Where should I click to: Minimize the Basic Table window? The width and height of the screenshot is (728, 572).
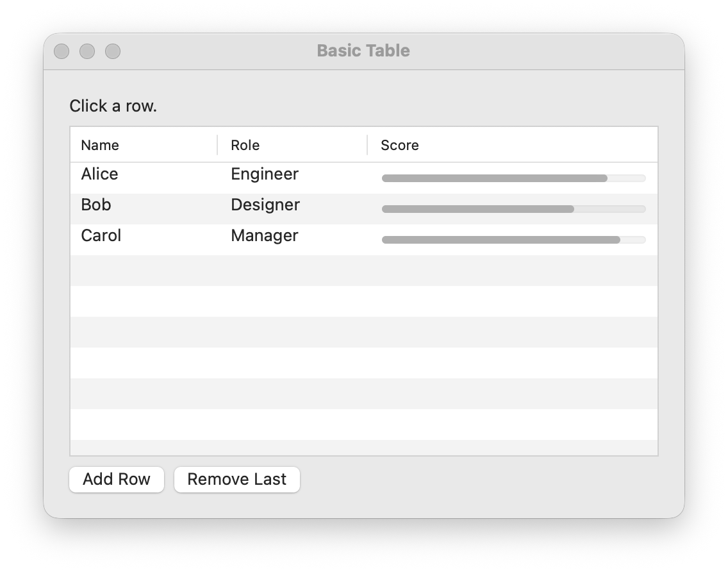pyautogui.click(x=87, y=51)
